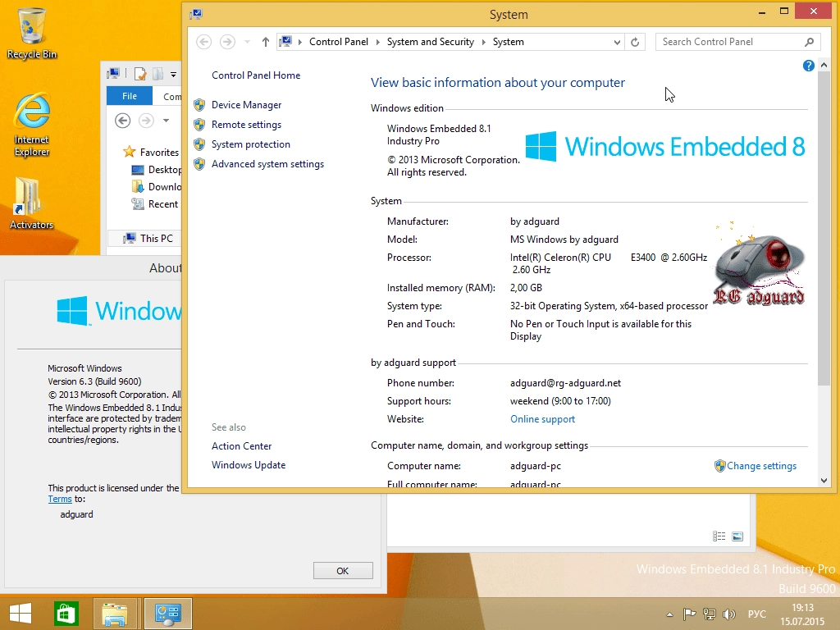Refresh the System control panel page
This screenshot has width=840, height=630.
[x=635, y=42]
